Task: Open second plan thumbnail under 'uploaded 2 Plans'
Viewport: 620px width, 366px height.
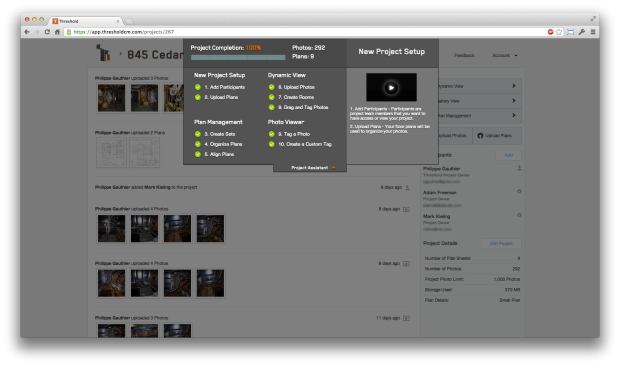Action: point(145,153)
